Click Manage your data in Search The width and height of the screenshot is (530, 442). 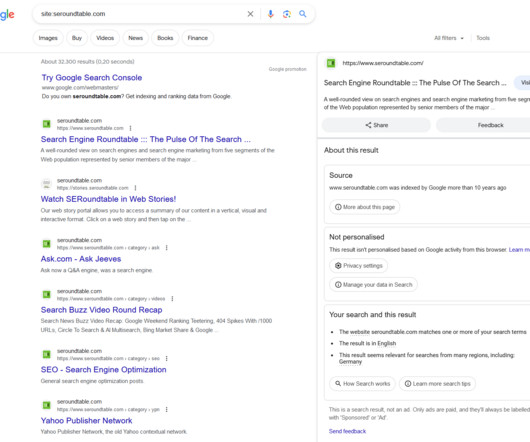[x=374, y=285]
